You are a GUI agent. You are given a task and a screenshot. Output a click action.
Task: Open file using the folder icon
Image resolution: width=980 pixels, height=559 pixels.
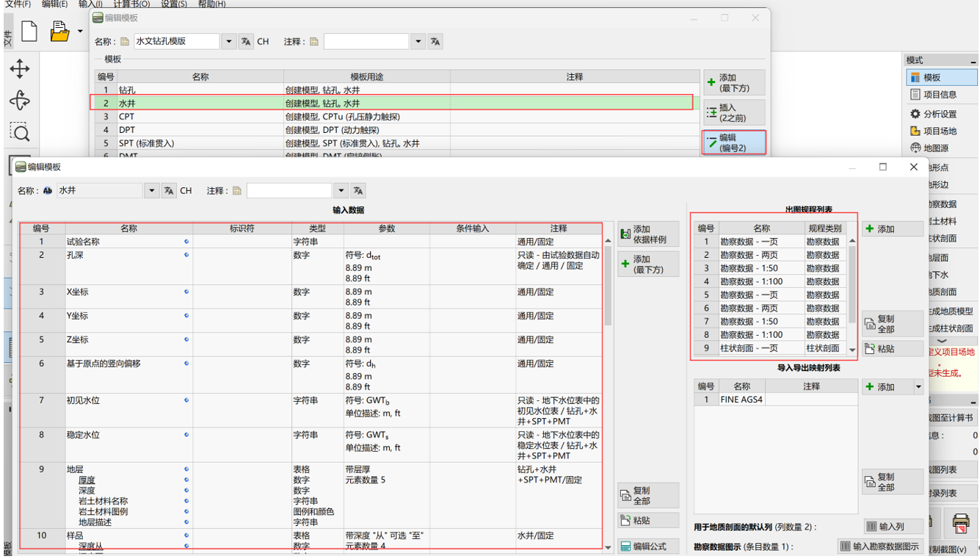59,32
